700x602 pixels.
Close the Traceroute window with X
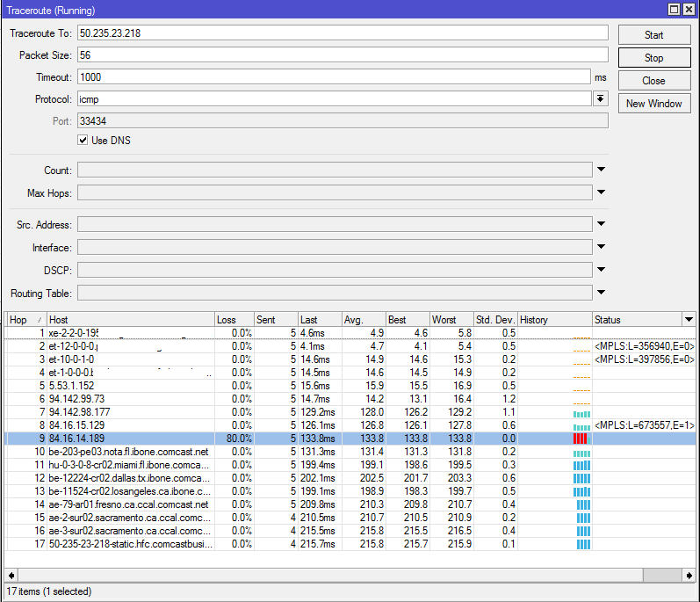point(689,10)
